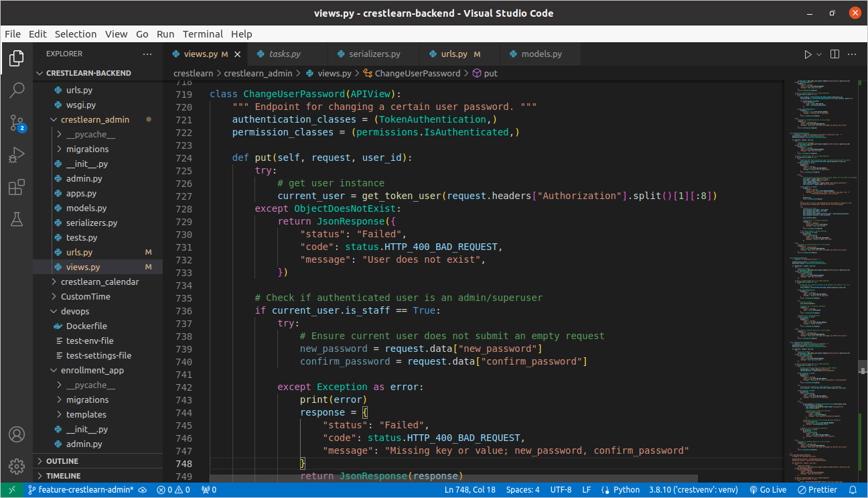Collapse the devops folder
The height and width of the screenshot is (498, 868).
tap(98, 311)
